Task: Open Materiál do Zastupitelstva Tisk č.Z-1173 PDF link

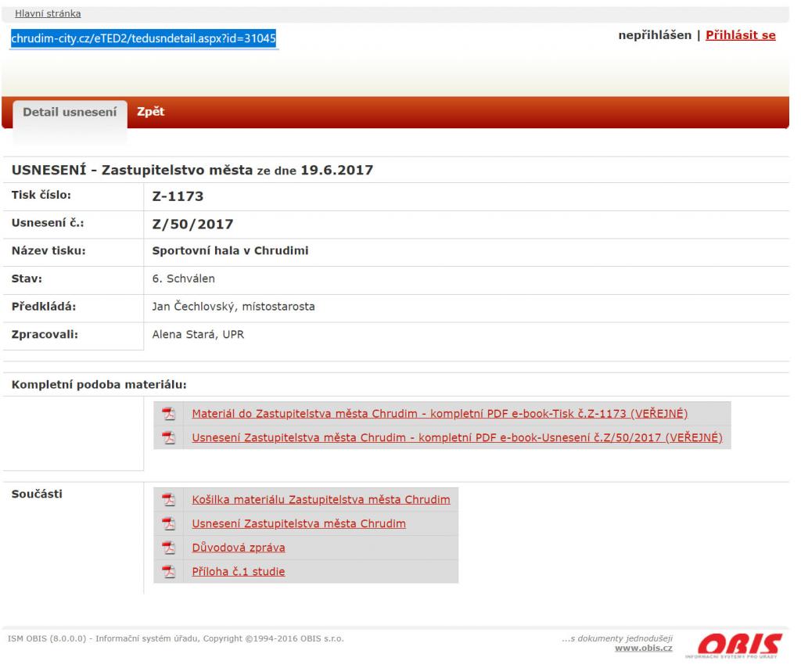Action: (x=440, y=414)
